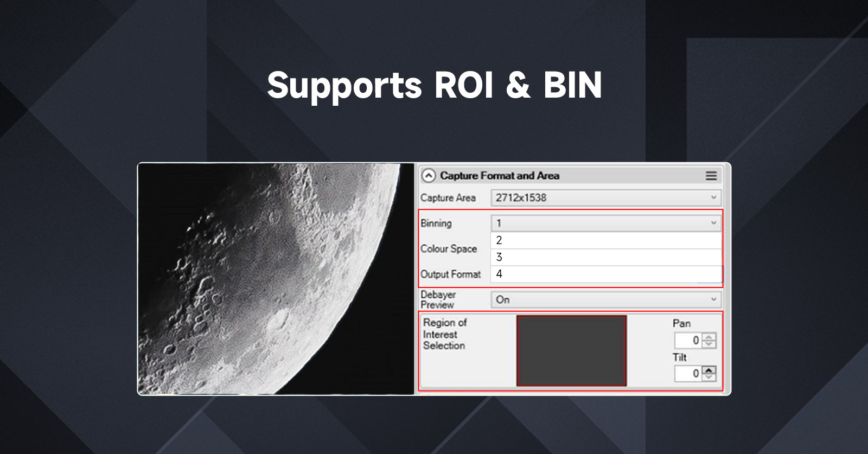Select binning option 2

(x=606, y=240)
